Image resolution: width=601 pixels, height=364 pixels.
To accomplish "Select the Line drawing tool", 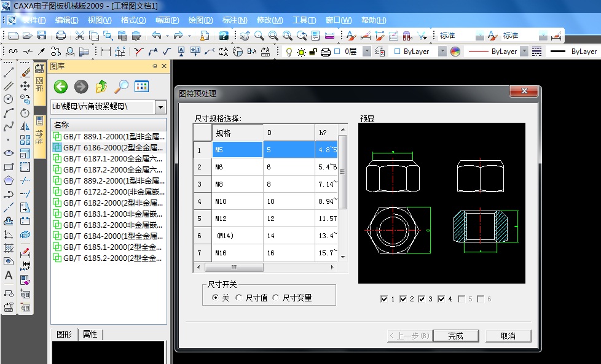I will (9, 72).
